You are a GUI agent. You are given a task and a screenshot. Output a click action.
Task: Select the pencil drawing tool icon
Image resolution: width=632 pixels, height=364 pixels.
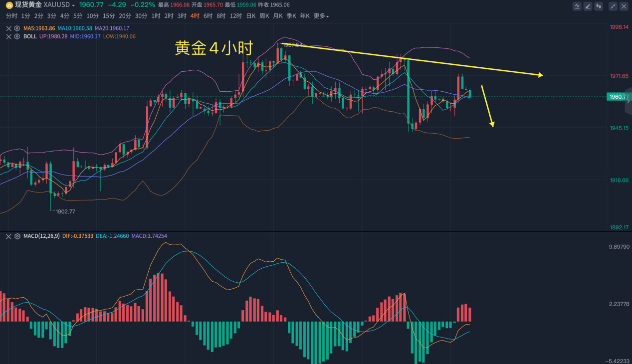588,6
